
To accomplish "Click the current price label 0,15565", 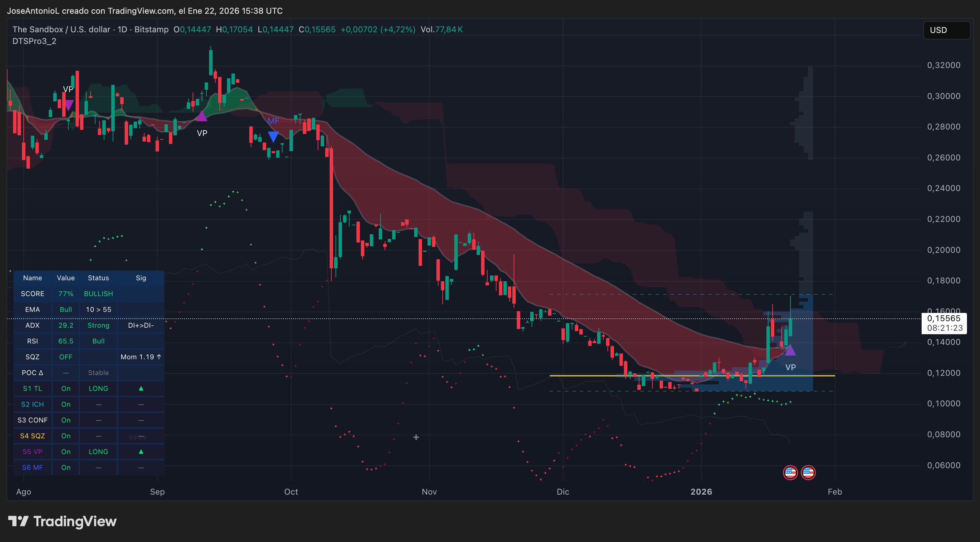I will tap(944, 319).
